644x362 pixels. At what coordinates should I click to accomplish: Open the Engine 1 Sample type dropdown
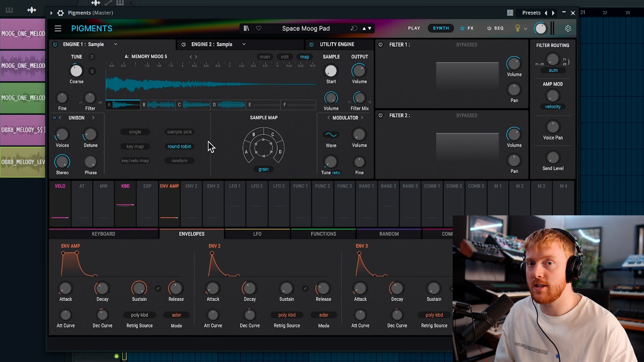(x=116, y=44)
